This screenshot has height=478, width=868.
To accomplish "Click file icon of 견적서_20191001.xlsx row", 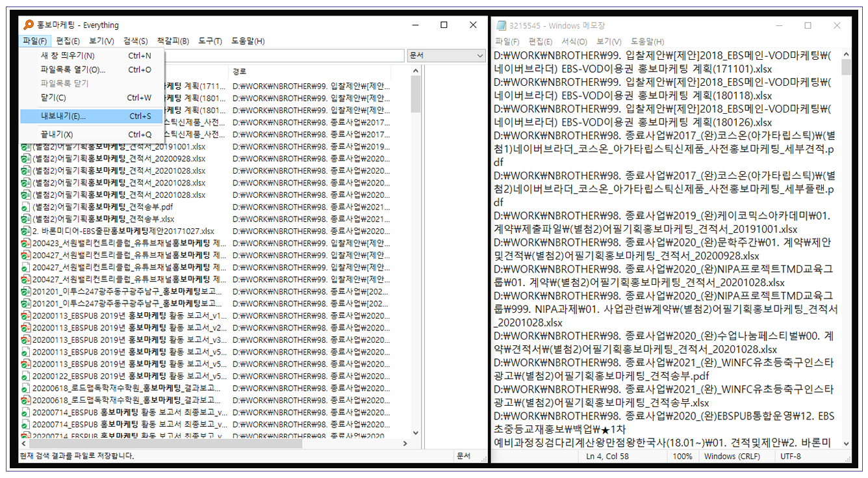I will [26, 146].
